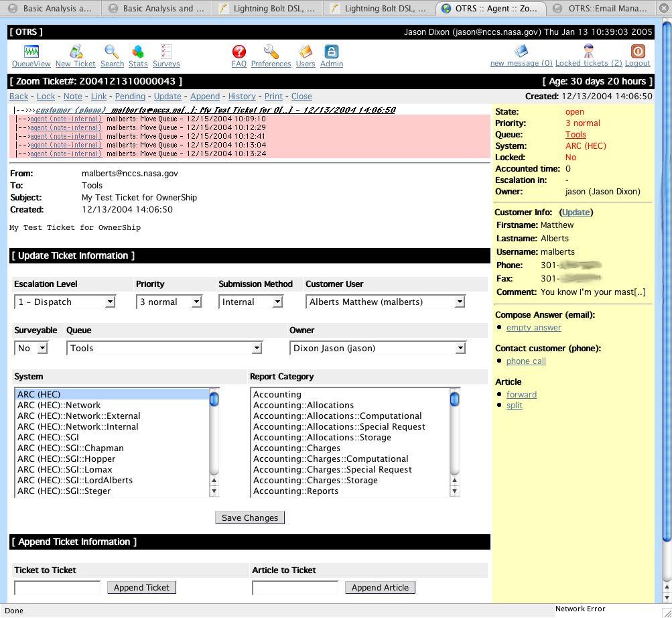The height and width of the screenshot is (618, 672).
Task: Click the Print link
Action: (x=273, y=97)
